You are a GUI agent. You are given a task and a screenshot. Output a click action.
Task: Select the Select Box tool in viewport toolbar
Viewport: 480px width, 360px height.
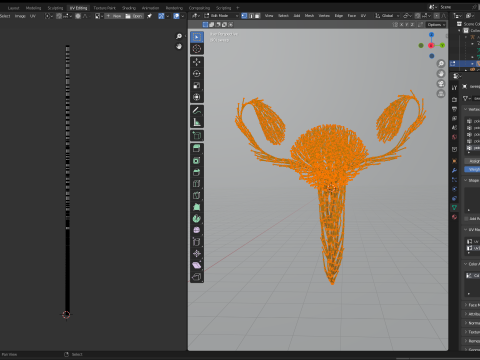[197, 37]
